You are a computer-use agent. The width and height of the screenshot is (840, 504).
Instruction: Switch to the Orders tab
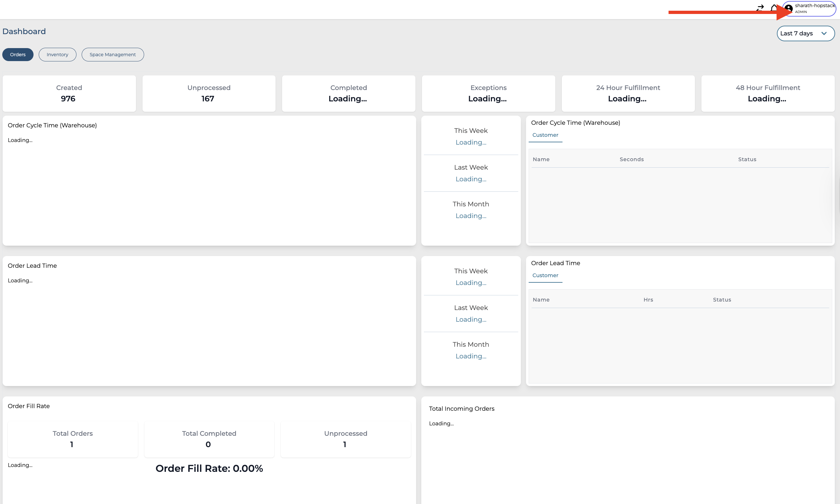coord(18,54)
